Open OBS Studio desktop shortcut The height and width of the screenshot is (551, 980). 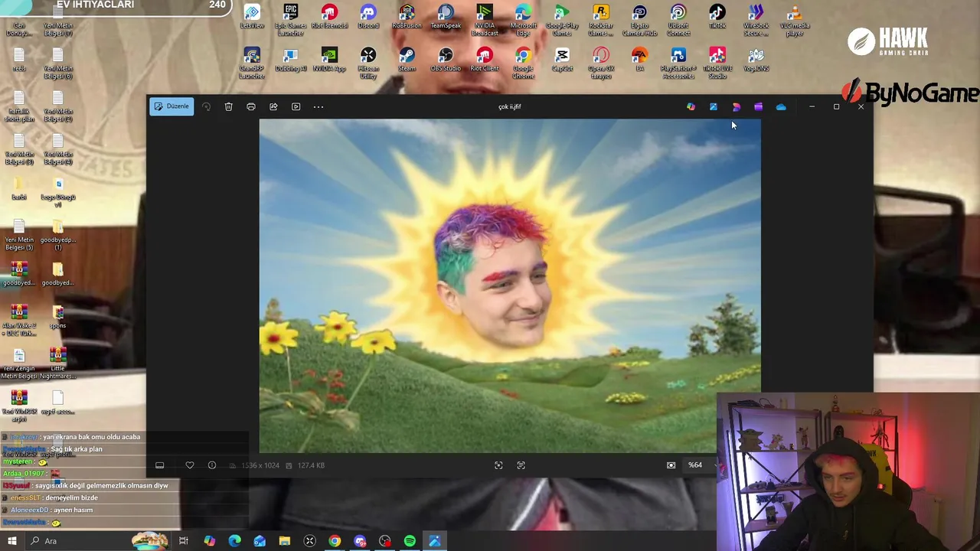pos(446,60)
